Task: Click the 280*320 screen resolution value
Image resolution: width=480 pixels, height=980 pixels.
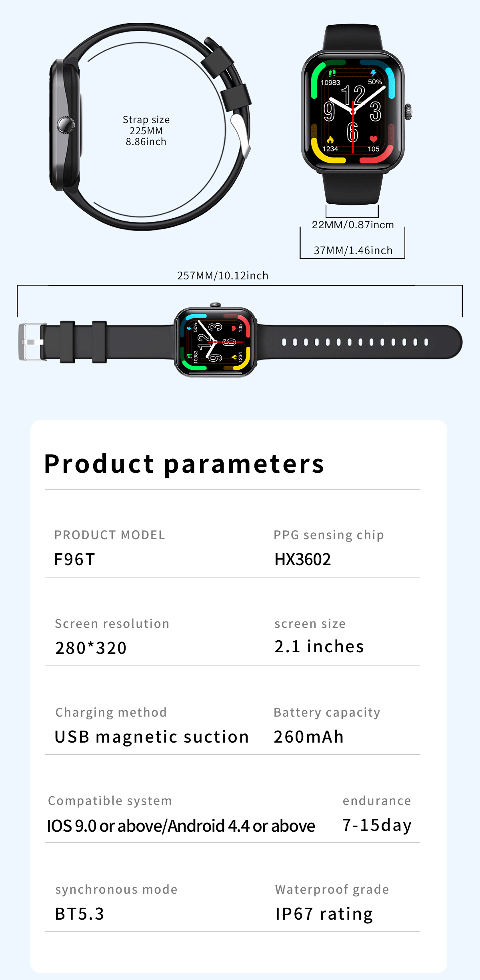Action: 91,648
